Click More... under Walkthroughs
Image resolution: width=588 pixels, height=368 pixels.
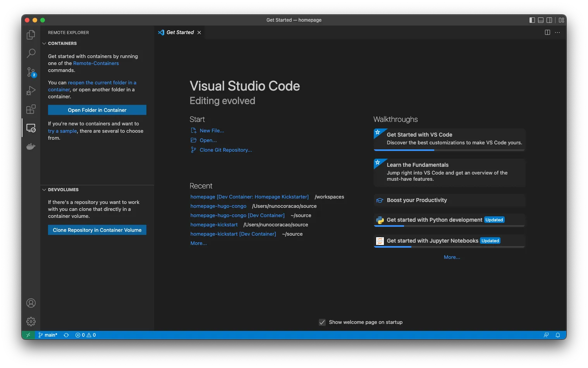(x=452, y=257)
